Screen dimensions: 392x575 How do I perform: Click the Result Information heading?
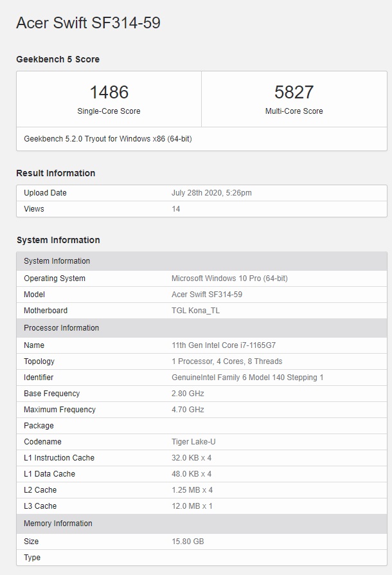click(56, 173)
